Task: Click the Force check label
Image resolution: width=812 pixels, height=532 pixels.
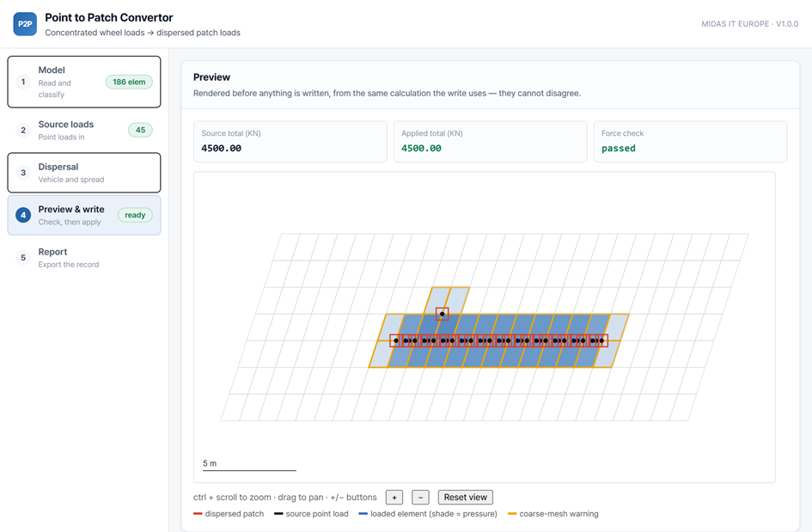Action: pos(622,133)
